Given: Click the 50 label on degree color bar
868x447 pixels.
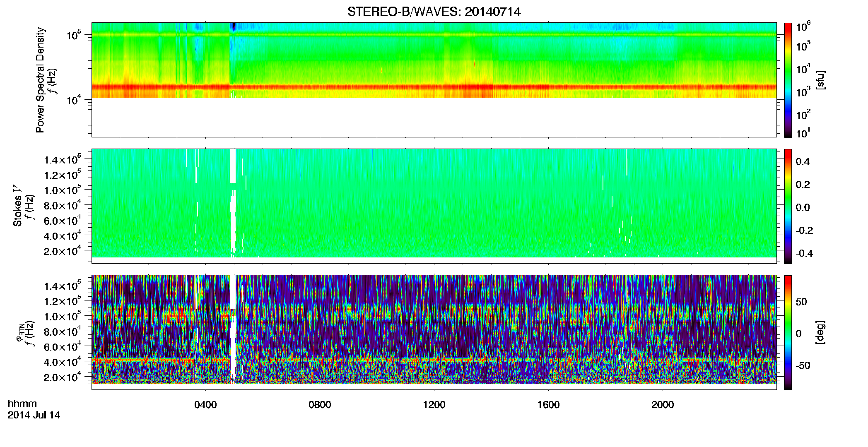Looking at the screenshot, I should click(801, 302).
